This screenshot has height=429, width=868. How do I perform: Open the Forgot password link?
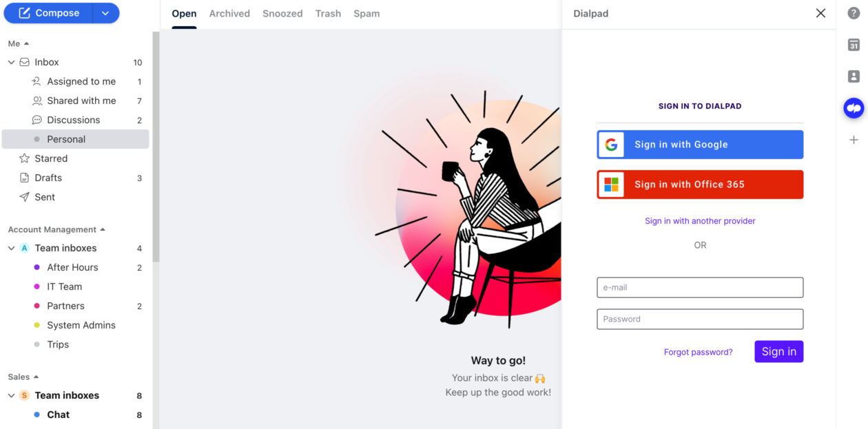698,352
